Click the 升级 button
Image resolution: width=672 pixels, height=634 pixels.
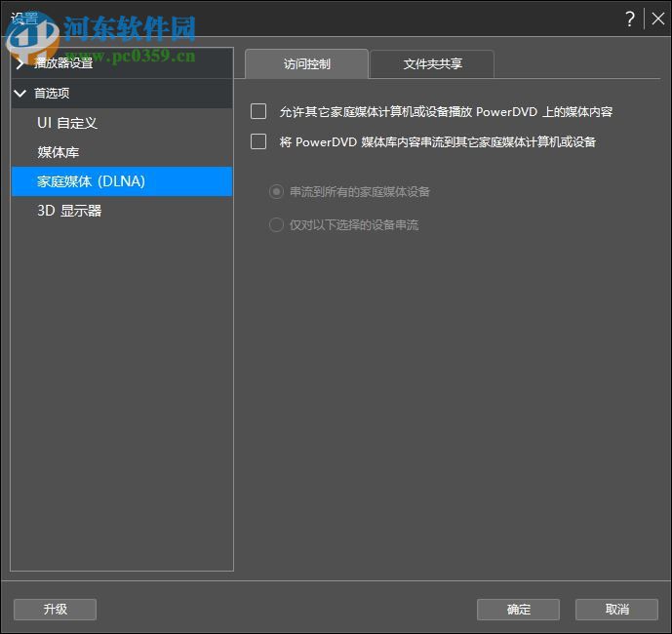pos(56,610)
